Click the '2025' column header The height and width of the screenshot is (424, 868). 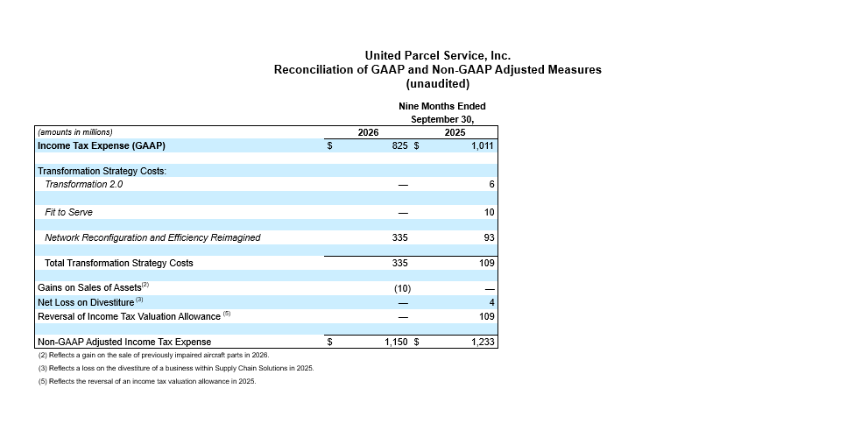[x=455, y=133]
